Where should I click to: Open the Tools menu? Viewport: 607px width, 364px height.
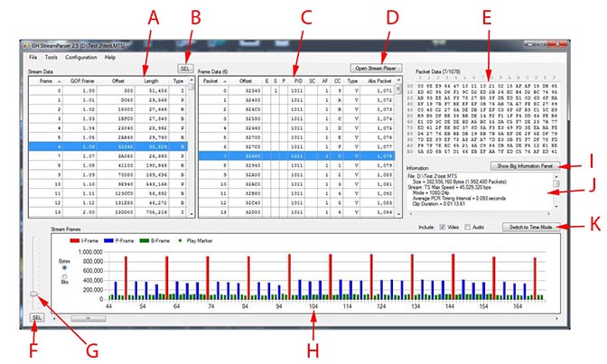point(51,57)
